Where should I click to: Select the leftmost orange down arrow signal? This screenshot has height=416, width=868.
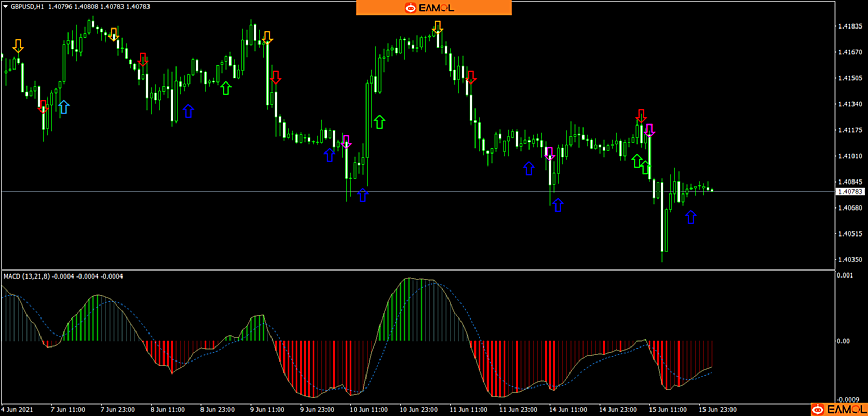coord(18,46)
